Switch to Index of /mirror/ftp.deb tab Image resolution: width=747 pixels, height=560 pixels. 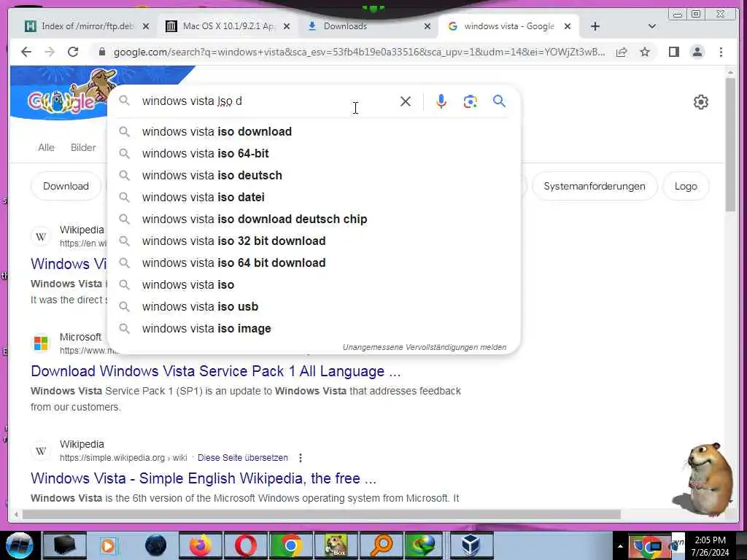pos(87,26)
